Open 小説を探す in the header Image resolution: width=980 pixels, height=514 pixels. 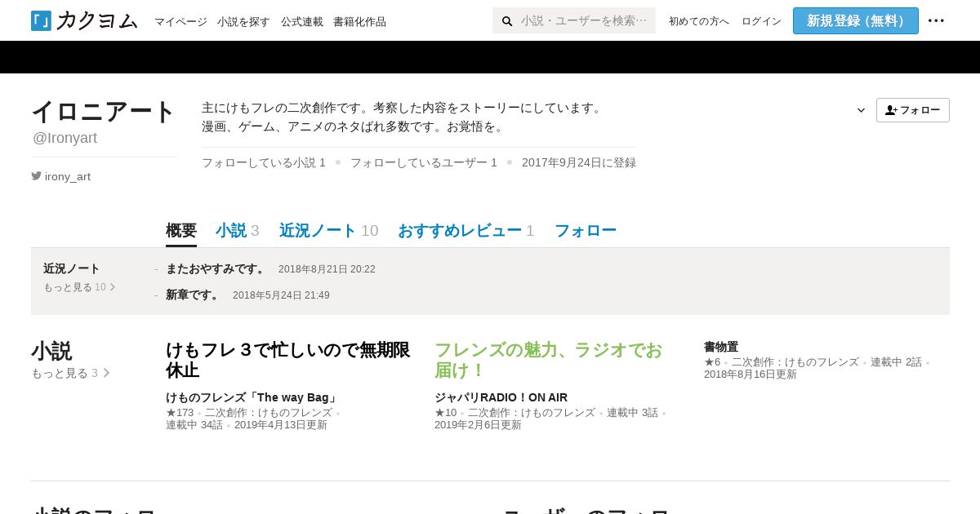click(243, 21)
